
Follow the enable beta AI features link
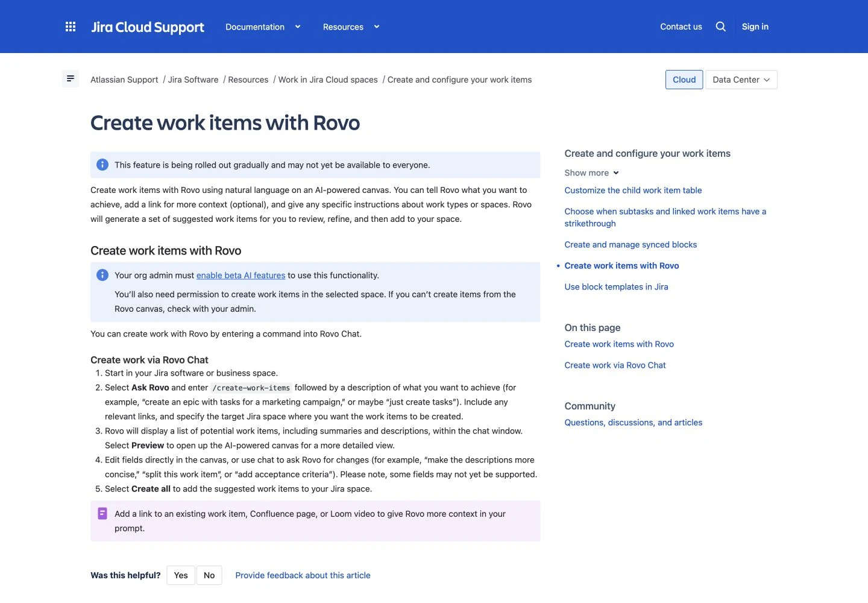pyautogui.click(x=241, y=276)
